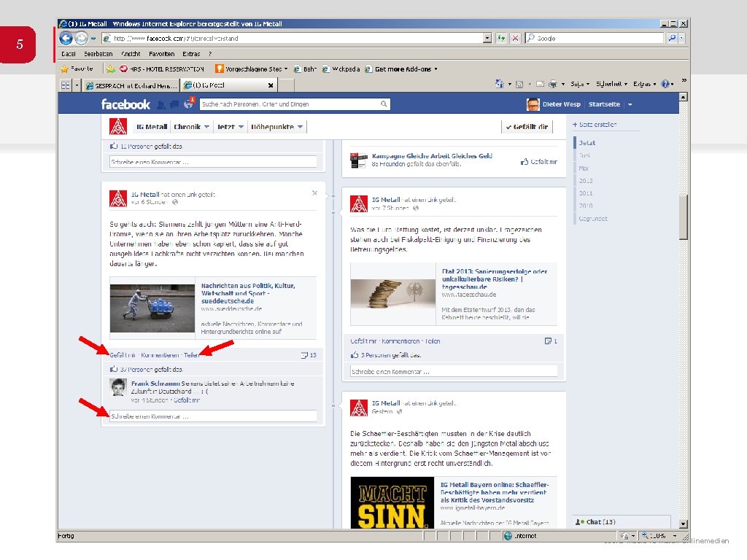Viewport: 747px width, 560px height.
Task: Open the Favoriten star in favorites bar
Action: click(65, 69)
